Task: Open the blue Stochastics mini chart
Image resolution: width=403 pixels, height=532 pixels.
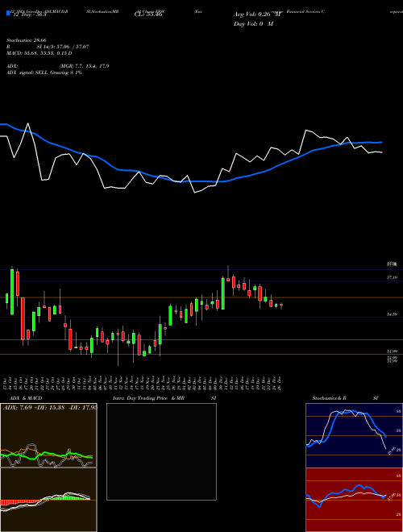Action: [x=354, y=435]
